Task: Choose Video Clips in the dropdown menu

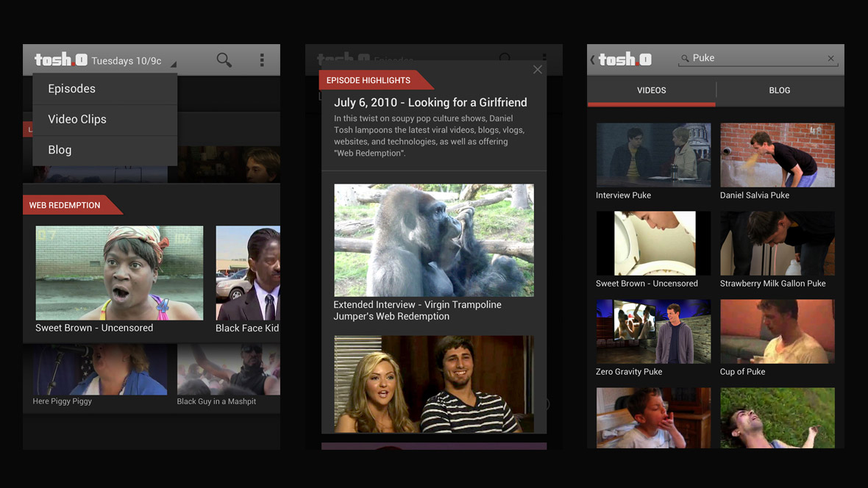Action: coord(77,119)
